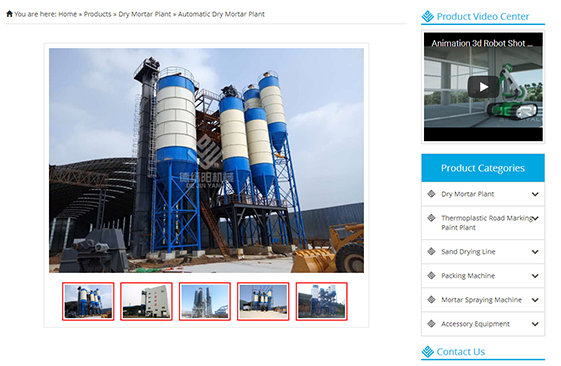
Task: Select the first silo thumbnail
Action: point(88,301)
